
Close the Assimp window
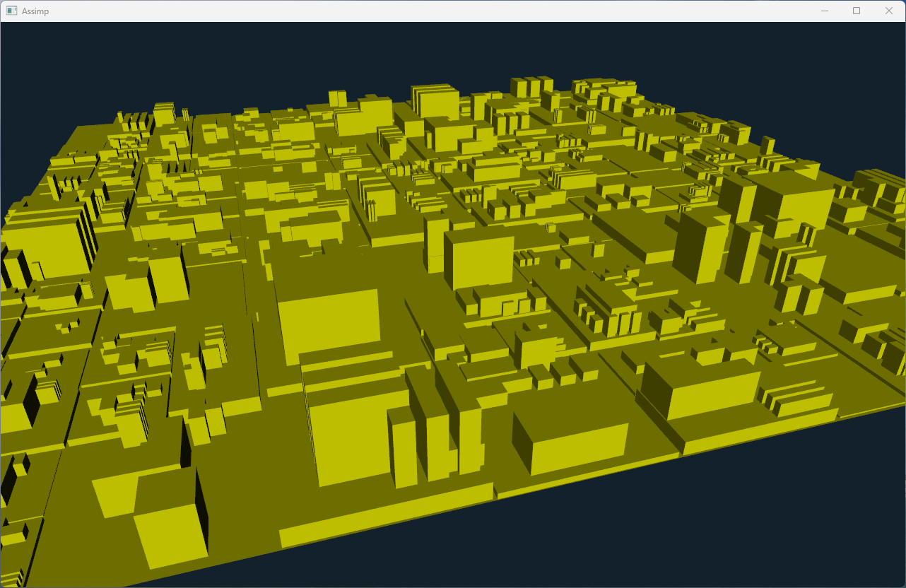[x=889, y=11]
